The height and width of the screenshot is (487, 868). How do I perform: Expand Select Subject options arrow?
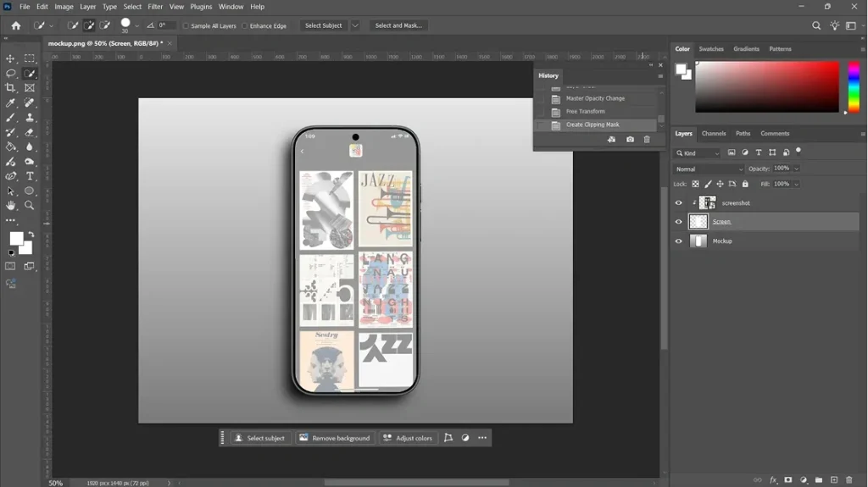[x=355, y=25]
